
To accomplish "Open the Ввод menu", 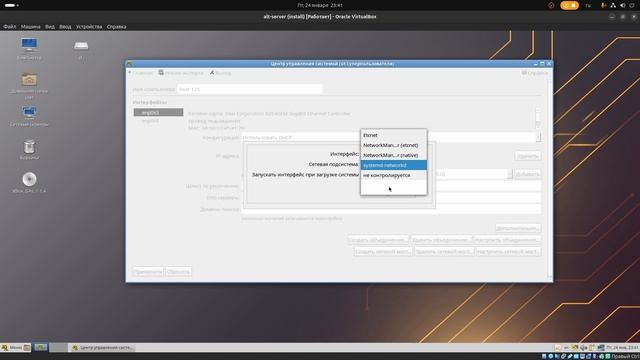I will (65, 27).
